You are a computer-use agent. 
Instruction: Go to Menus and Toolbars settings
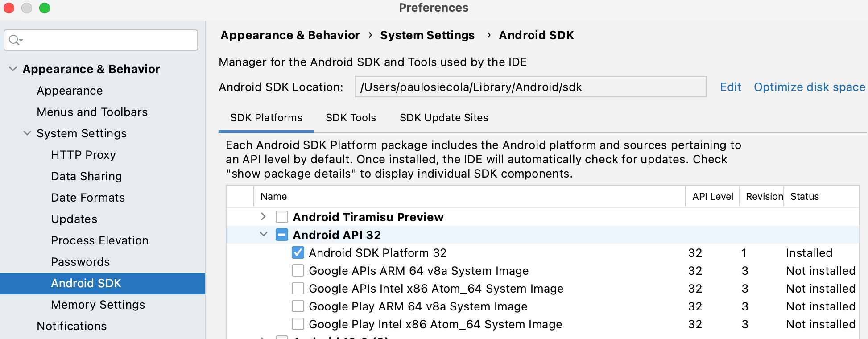point(92,112)
